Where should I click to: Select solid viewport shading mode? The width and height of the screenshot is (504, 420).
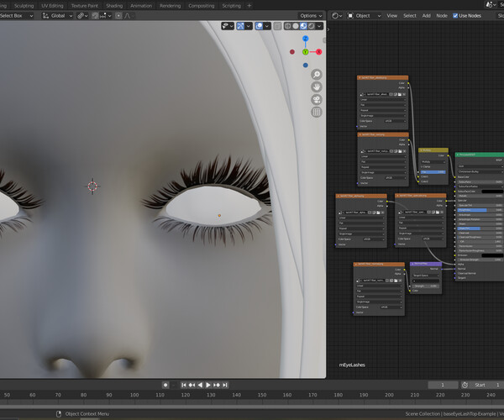point(296,26)
